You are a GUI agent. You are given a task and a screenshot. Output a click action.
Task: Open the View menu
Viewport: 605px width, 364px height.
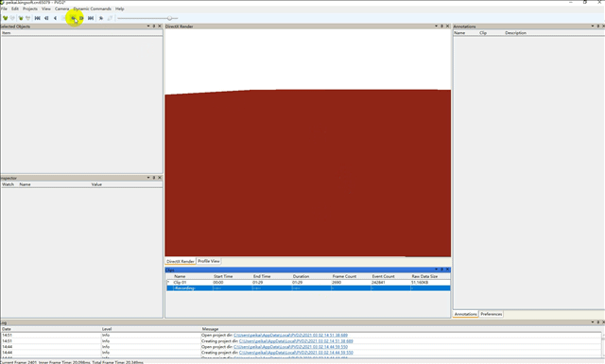tap(46, 9)
